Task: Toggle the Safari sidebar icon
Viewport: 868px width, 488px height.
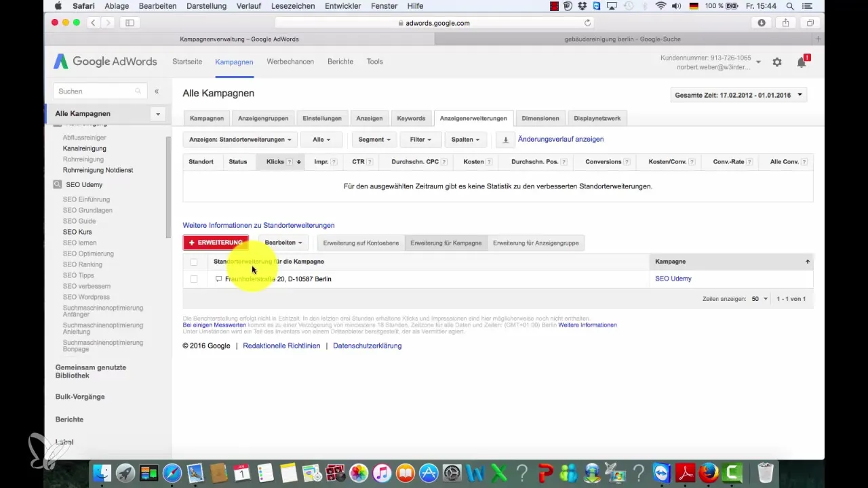Action: click(x=130, y=22)
